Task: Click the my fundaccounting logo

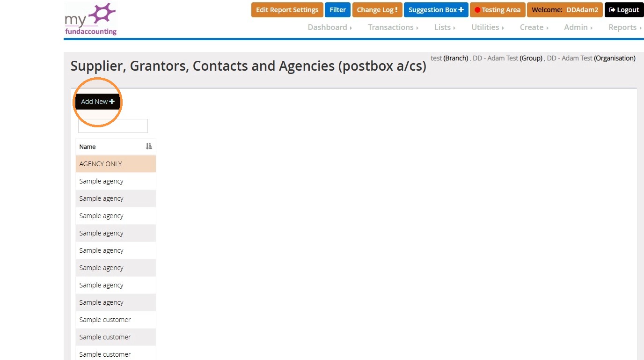Action: pos(91,19)
